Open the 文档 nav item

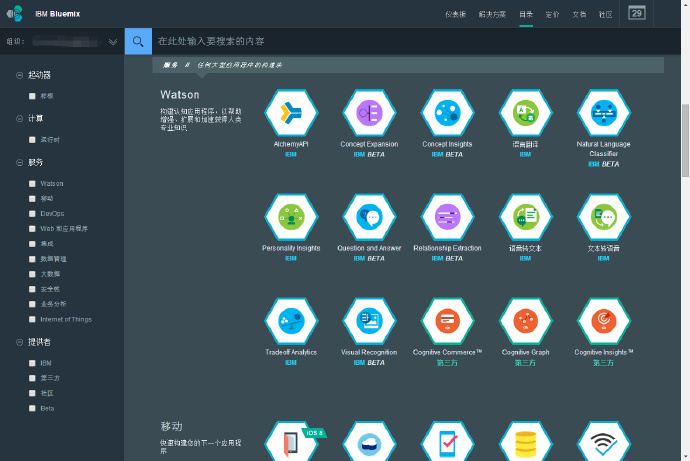click(579, 14)
